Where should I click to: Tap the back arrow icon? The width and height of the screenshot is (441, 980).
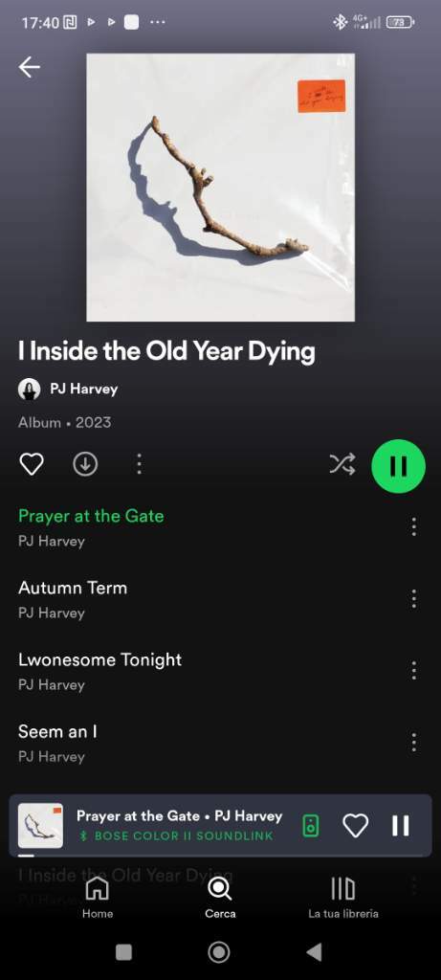tap(30, 67)
